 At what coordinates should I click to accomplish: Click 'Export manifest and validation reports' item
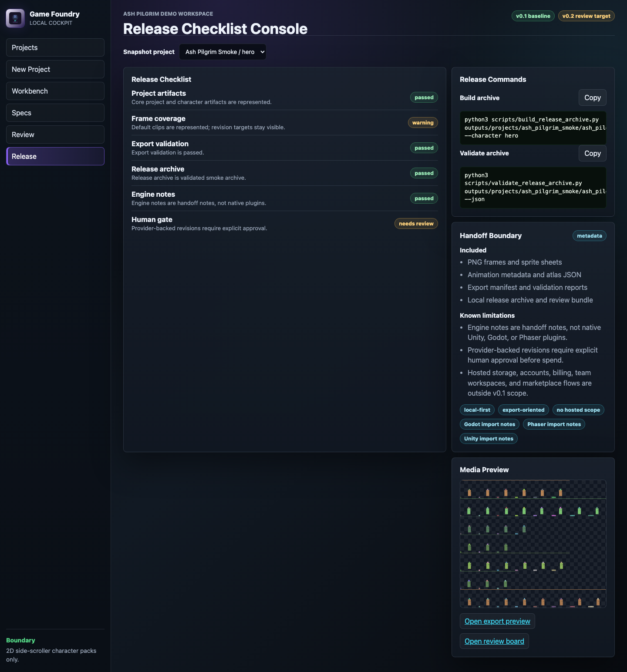pyautogui.click(x=527, y=287)
